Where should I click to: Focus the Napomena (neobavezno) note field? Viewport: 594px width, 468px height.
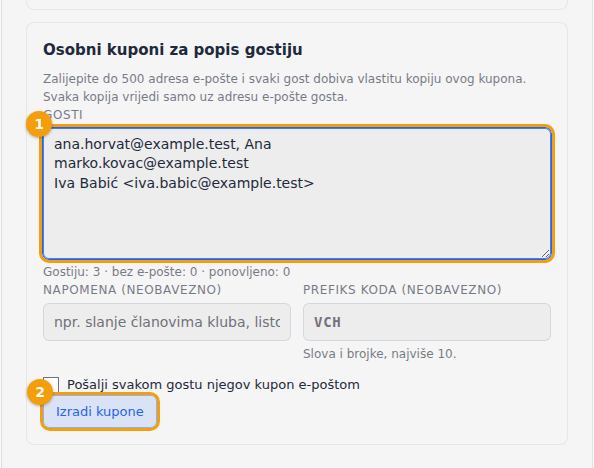tap(167, 322)
